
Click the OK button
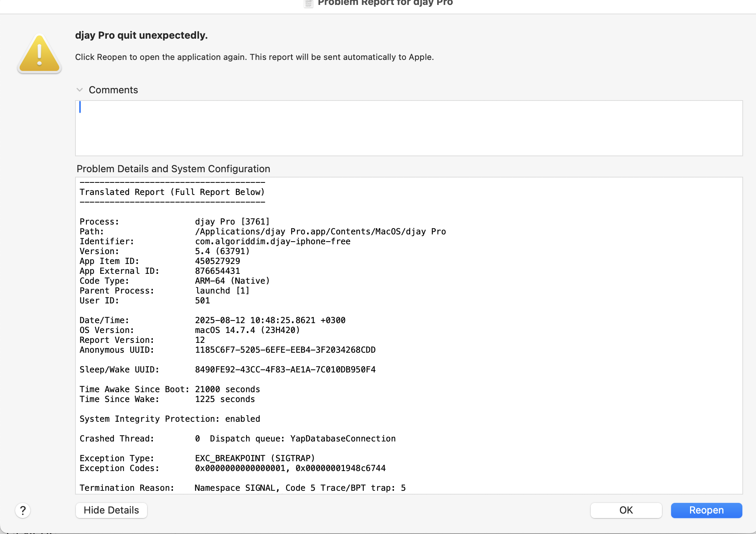coord(626,510)
